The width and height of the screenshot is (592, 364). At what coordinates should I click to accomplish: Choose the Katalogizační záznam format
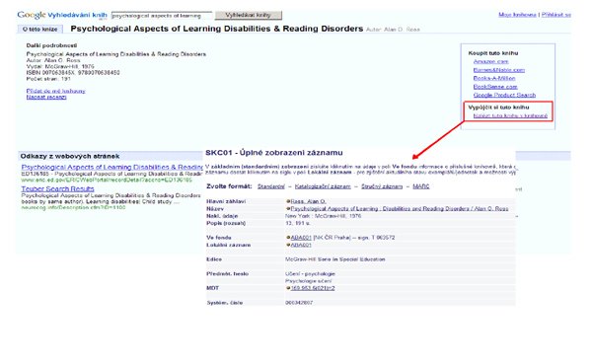(323, 186)
